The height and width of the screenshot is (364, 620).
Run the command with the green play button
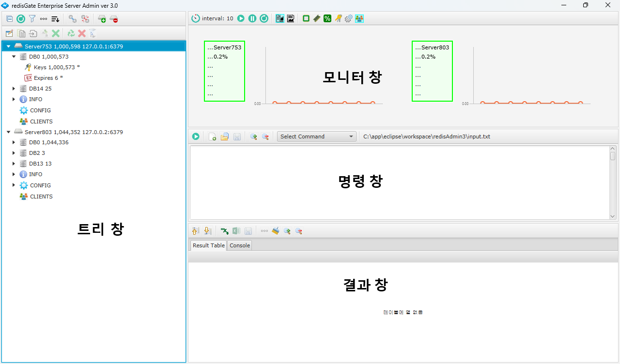tap(196, 136)
